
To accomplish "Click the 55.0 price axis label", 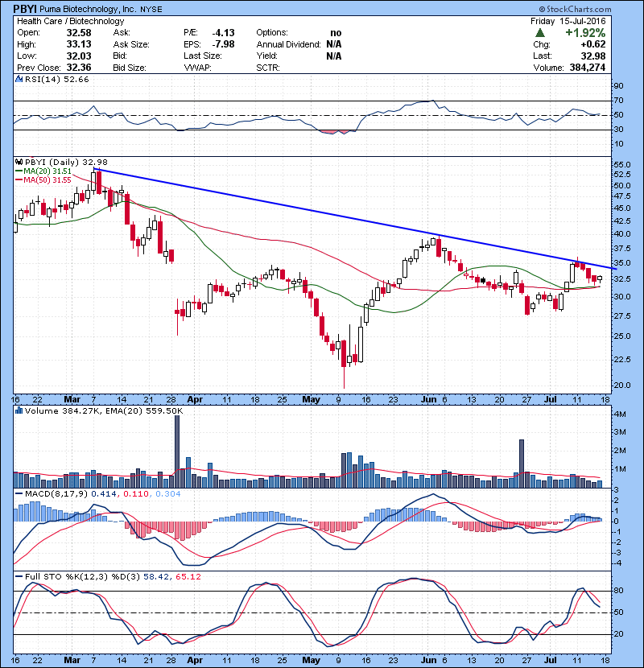I will pos(622,164).
